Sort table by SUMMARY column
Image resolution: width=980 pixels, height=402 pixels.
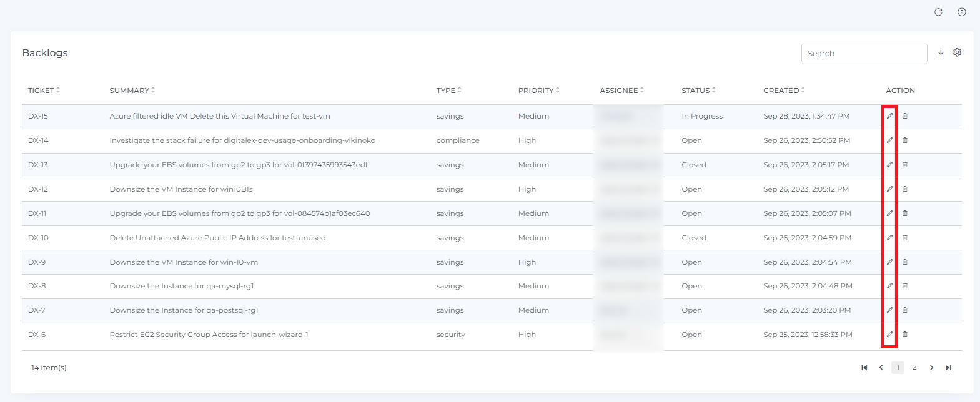point(132,91)
